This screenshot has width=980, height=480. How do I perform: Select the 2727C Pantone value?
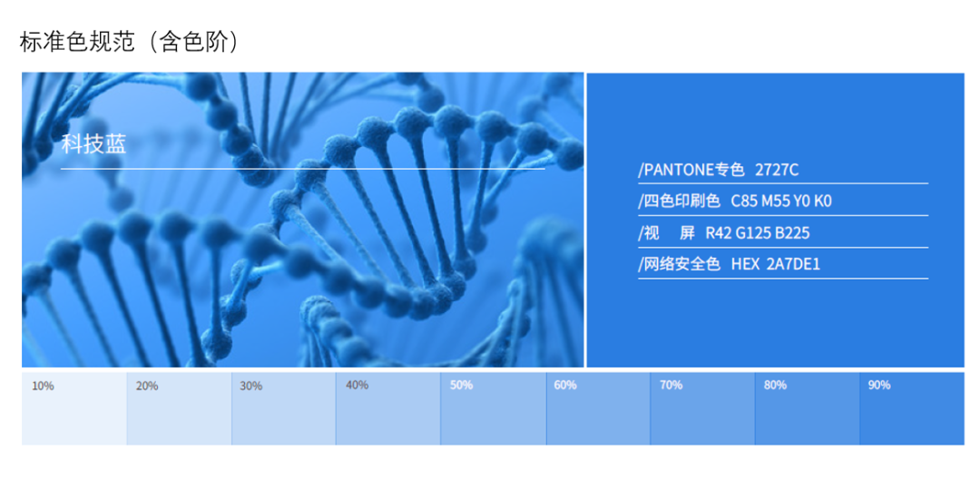777,170
